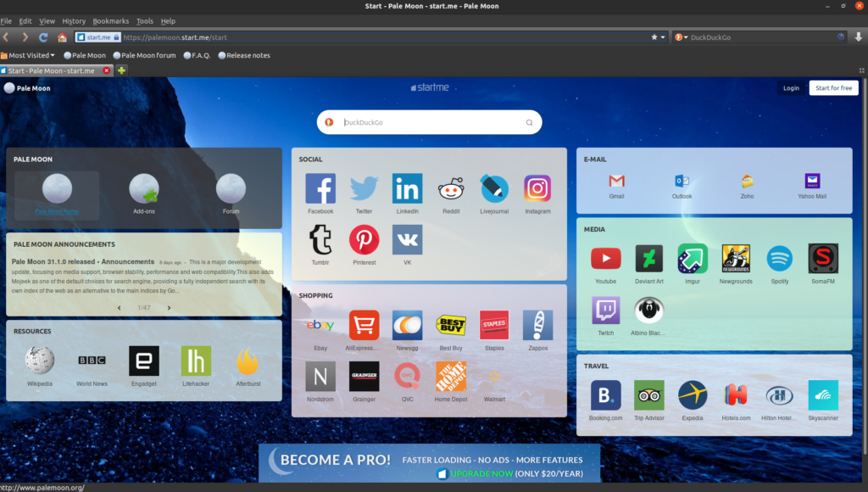Open the Pale Moon Add-ons shortcut

coord(144,188)
